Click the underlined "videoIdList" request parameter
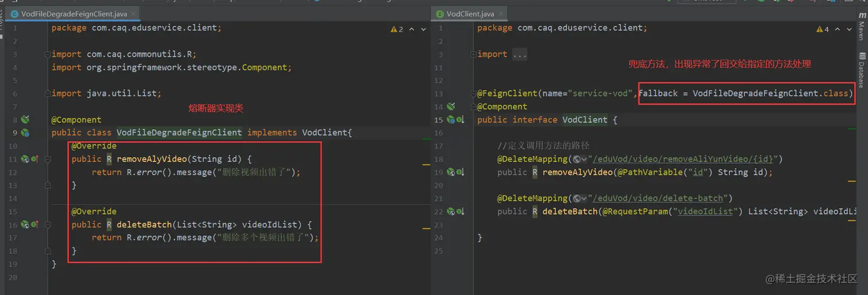Screen dimensions: 868x295 point(706,212)
